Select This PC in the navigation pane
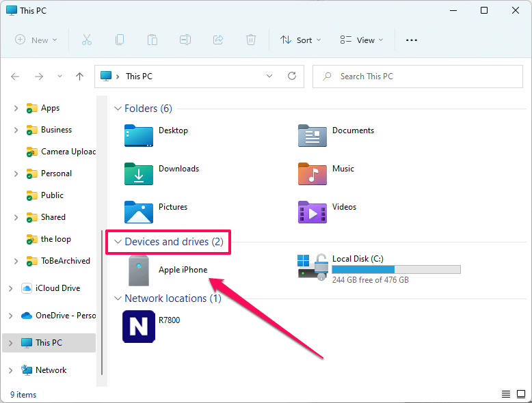The width and height of the screenshot is (532, 403). point(49,343)
